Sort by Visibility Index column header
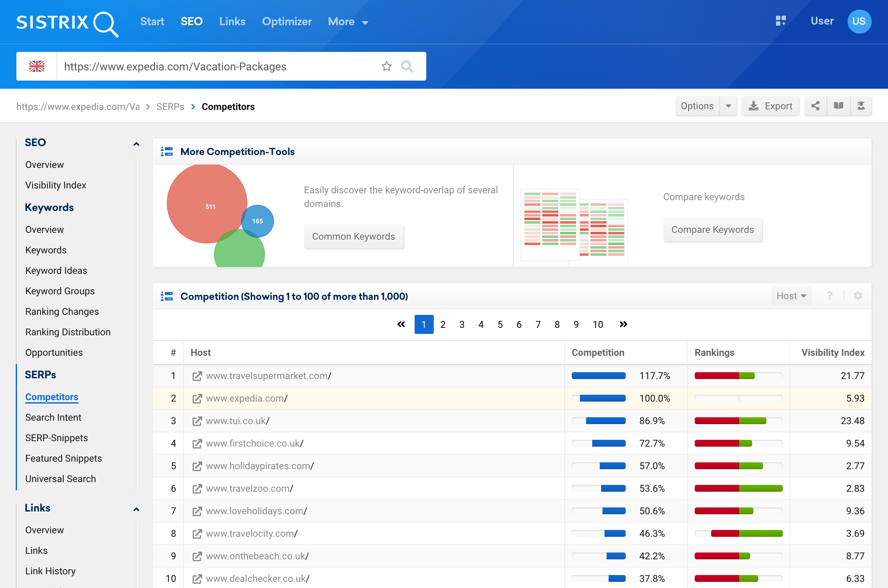 pyautogui.click(x=833, y=352)
